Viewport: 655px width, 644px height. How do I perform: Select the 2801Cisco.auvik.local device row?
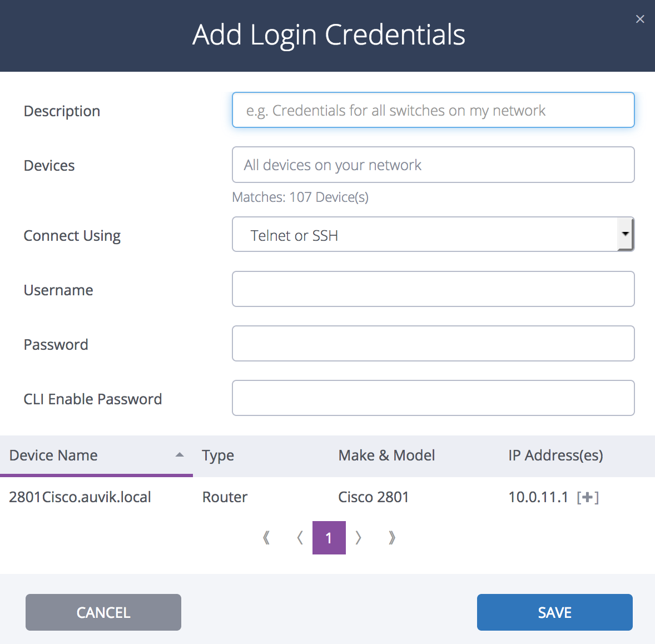80,497
